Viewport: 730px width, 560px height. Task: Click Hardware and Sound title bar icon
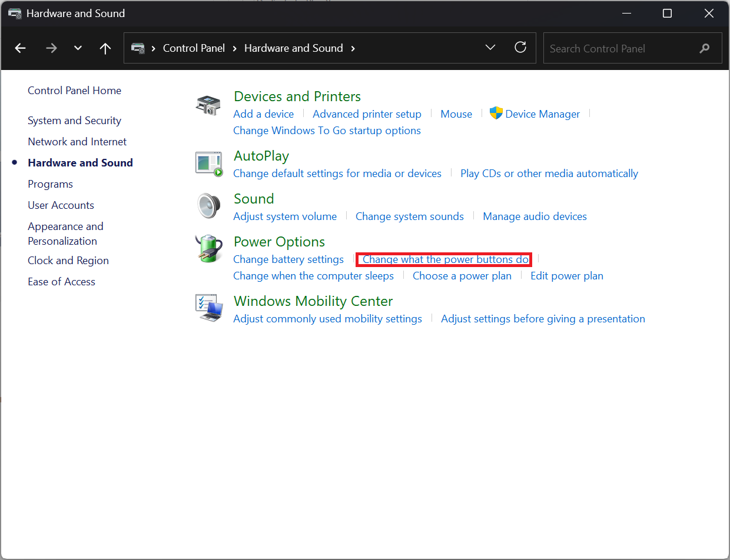click(x=15, y=13)
